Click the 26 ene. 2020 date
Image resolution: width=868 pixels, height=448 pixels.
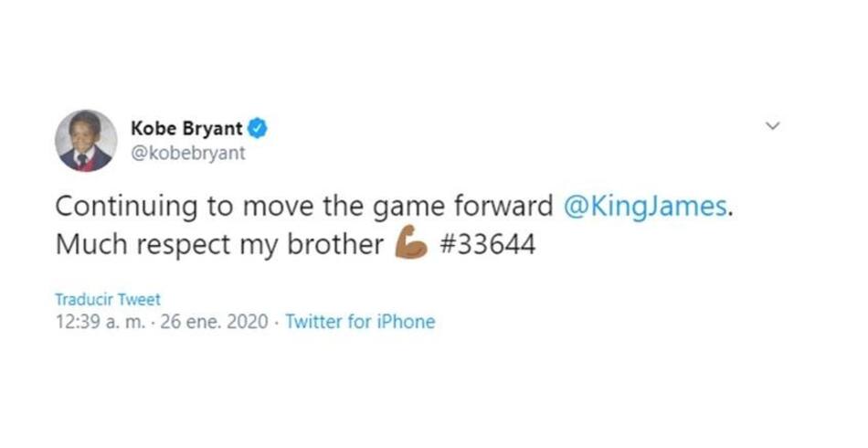(214, 322)
